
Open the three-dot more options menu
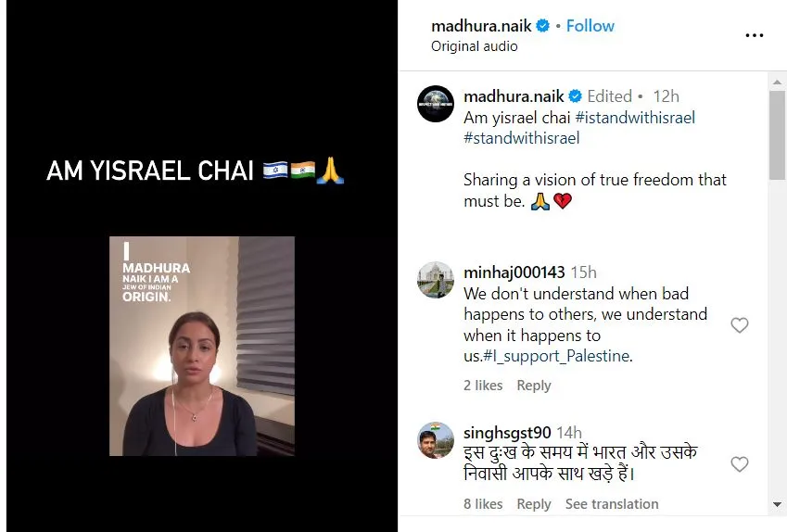click(x=754, y=35)
